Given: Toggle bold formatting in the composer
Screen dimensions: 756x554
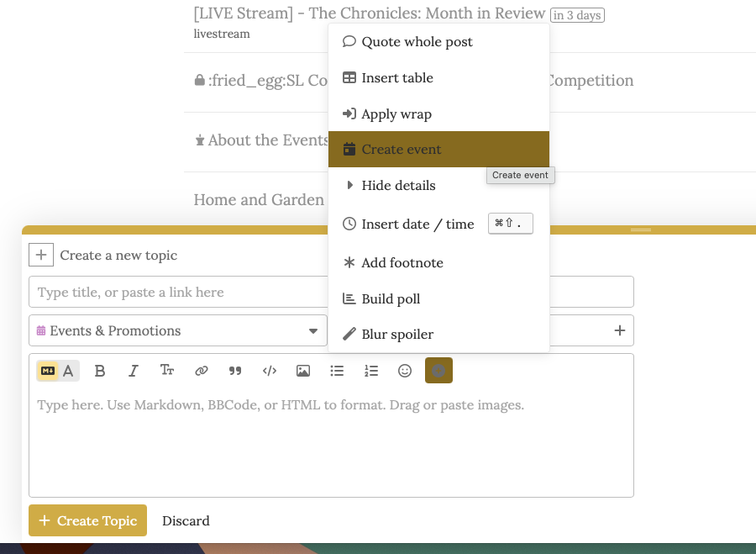Looking at the screenshot, I should click(x=100, y=371).
